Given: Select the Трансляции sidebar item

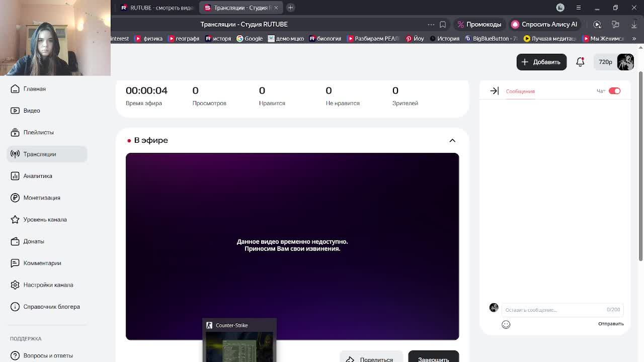Looking at the screenshot, I should (x=47, y=154).
